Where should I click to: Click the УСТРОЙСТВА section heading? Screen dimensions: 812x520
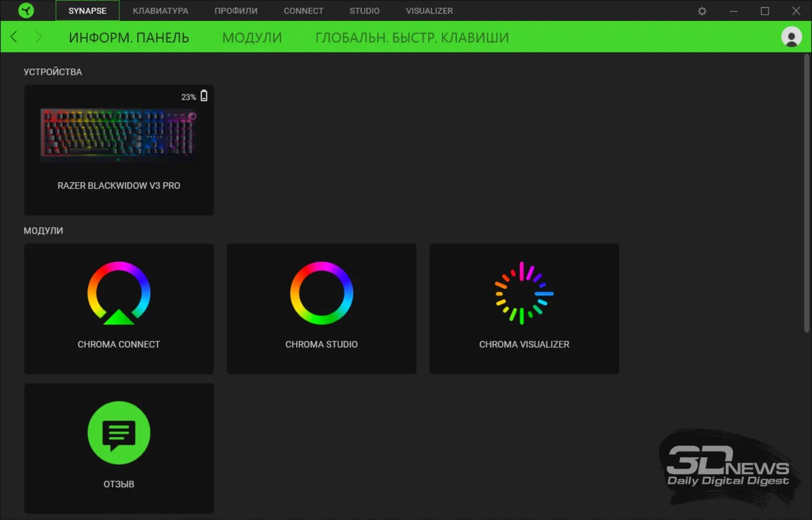(53, 72)
